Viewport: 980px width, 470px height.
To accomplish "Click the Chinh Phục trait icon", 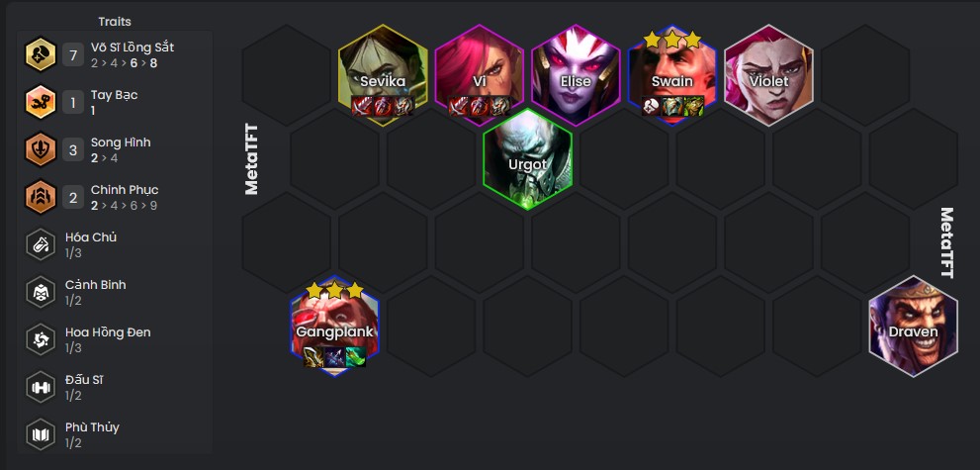I will 41,197.
